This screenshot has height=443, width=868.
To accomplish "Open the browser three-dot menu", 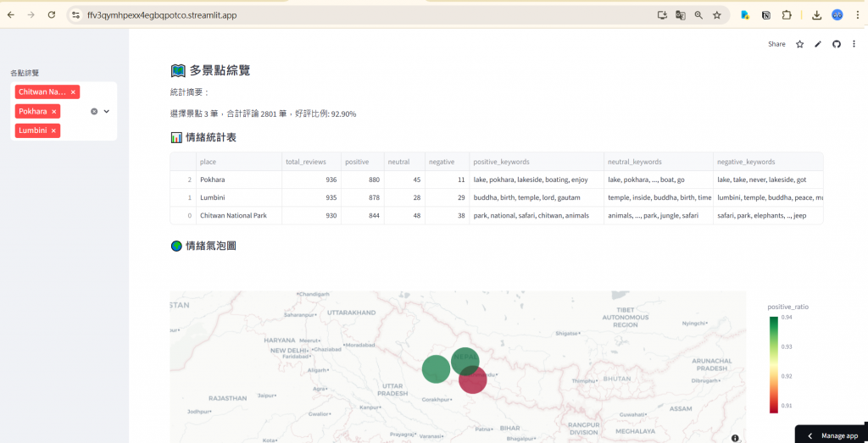I will pos(856,15).
